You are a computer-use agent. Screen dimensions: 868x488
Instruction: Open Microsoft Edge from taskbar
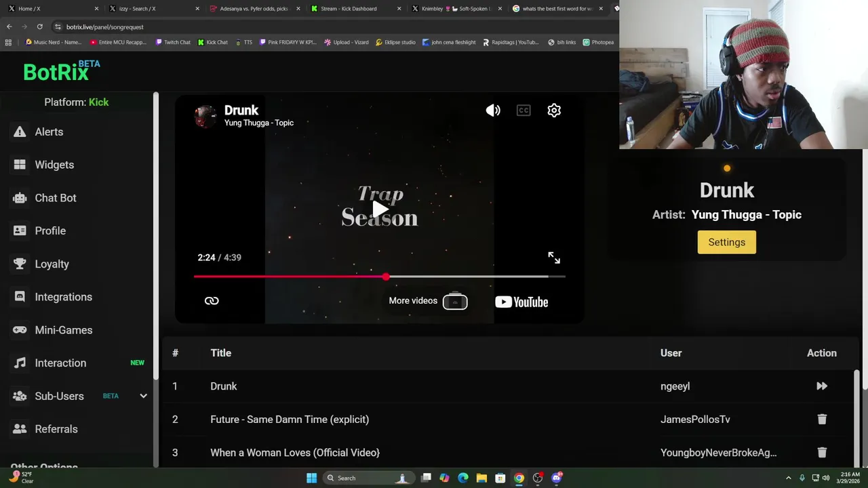pos(463,478)
